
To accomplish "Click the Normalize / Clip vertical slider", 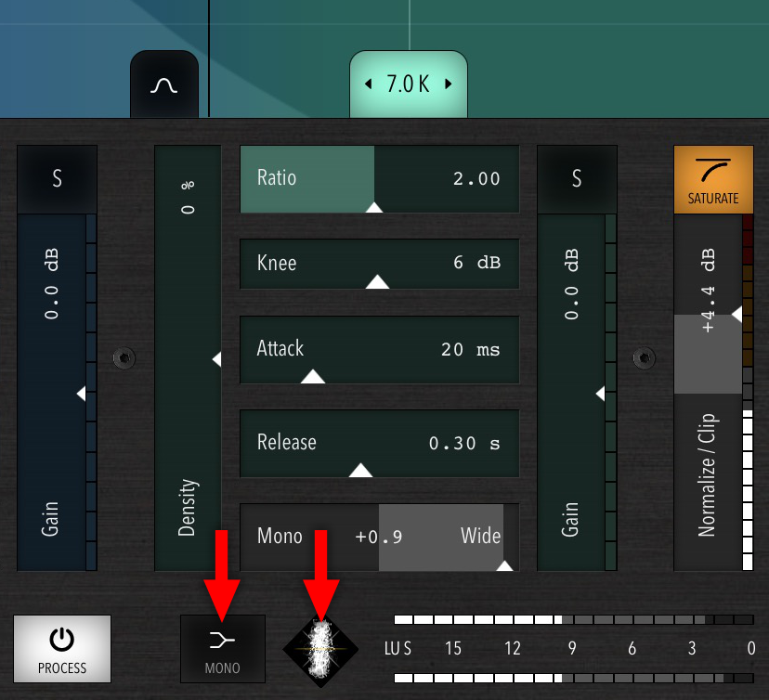I will pyautogui.click(x=709, y=392).
